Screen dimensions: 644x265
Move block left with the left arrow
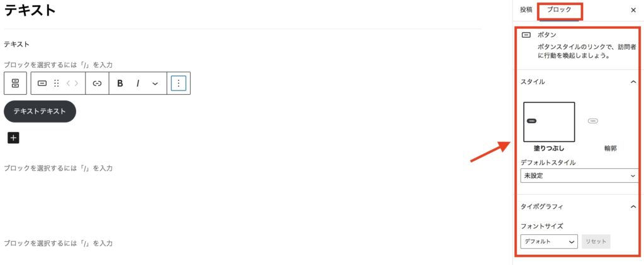point(68,84)
